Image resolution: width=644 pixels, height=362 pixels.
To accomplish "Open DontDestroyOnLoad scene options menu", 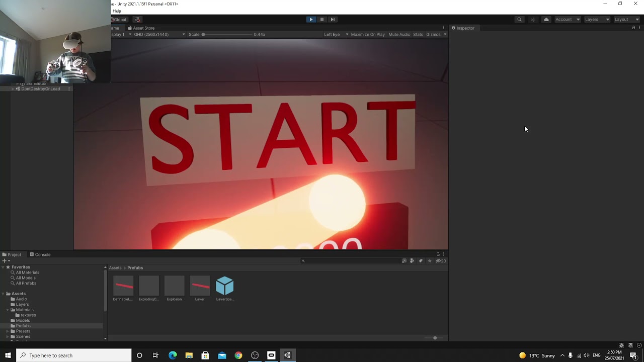I will pyautogui.click(x=69, y=89).
